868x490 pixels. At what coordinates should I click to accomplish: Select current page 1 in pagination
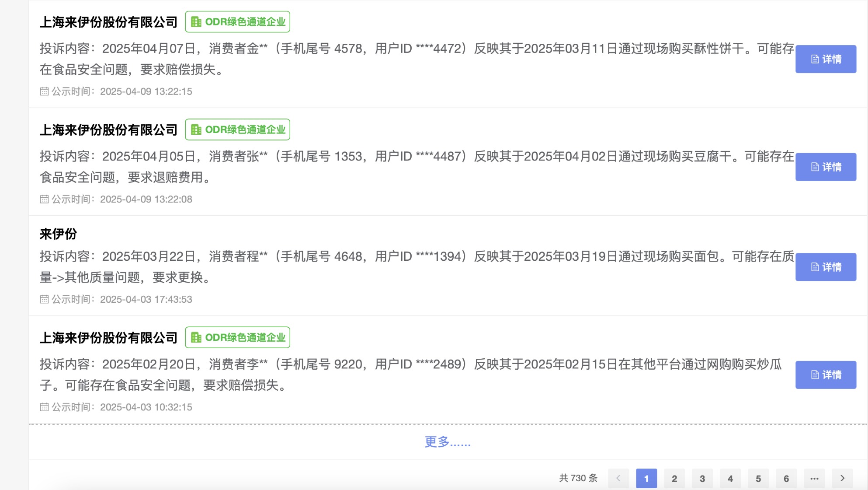click(646, 479)
